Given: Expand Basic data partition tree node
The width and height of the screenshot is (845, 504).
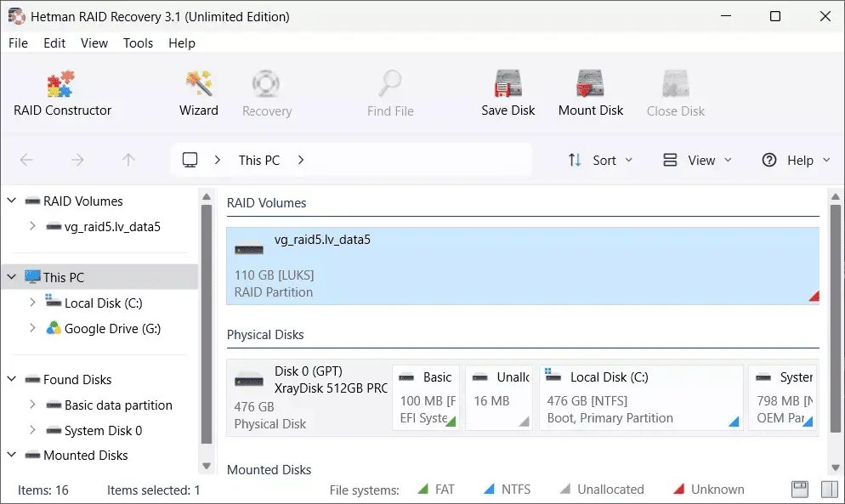Looking at the screenshot, I should pos(32,405).
